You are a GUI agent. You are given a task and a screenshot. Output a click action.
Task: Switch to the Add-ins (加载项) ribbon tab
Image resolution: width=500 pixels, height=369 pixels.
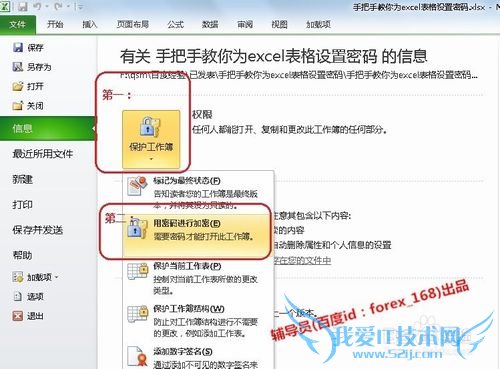click(x=318, y=24)
